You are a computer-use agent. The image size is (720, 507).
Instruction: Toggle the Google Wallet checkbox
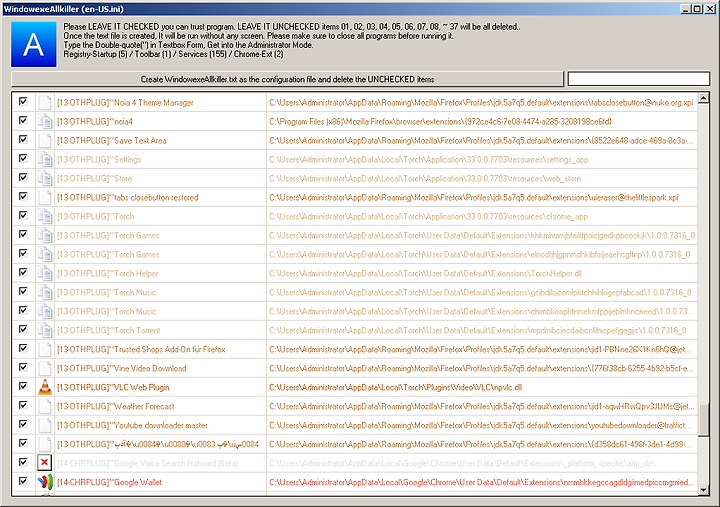(x=23, y=481)
